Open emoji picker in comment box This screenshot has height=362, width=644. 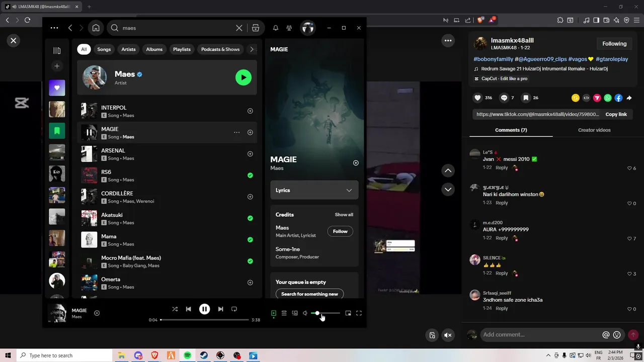coord(617,335)
